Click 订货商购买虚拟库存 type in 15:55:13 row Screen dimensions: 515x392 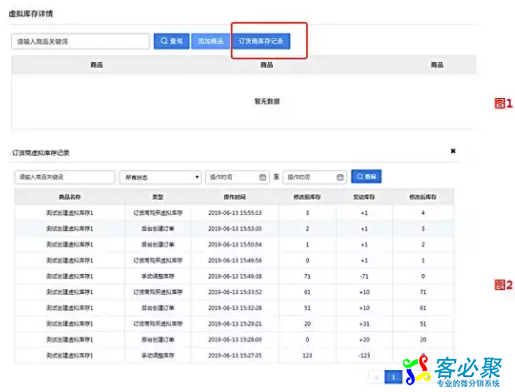pyautogui.click(x=158, y=213)
